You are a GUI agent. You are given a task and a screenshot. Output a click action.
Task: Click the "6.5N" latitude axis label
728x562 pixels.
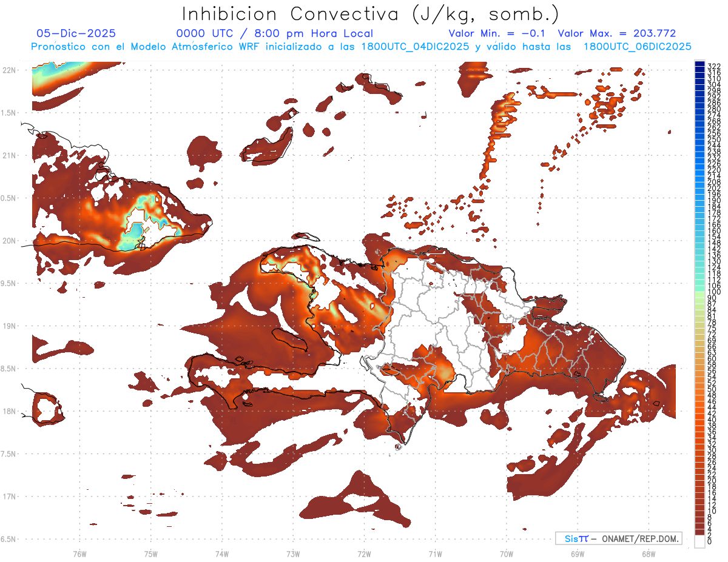[9, 539]
